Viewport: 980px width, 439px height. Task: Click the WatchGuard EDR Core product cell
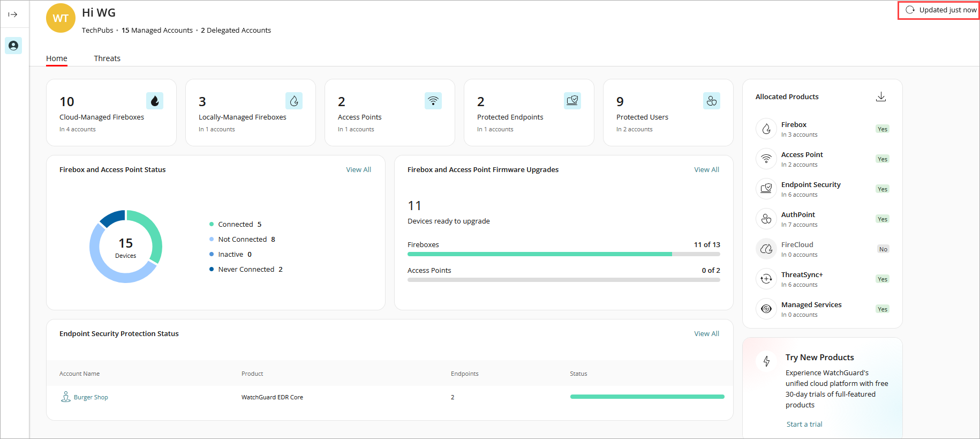272,397
